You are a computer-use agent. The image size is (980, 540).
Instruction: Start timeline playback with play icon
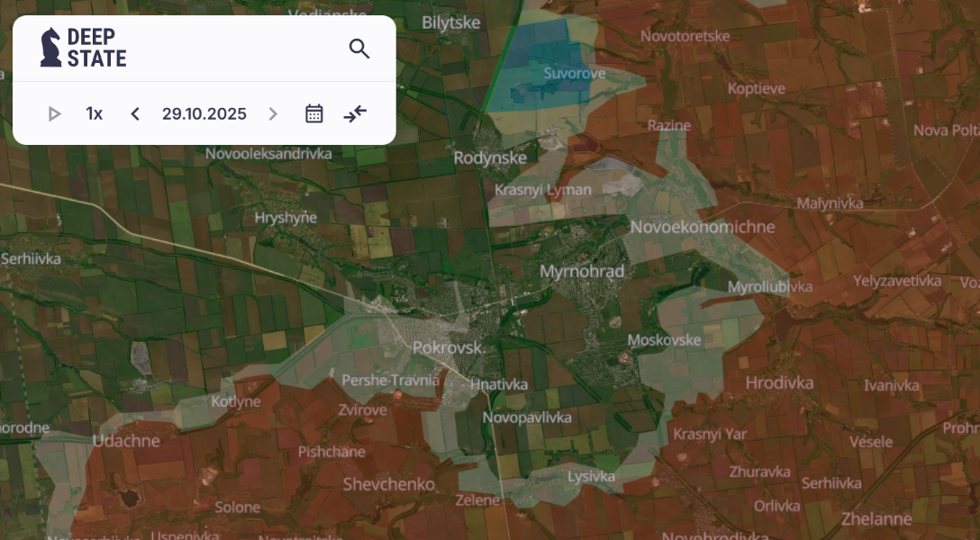pos(54,113)
